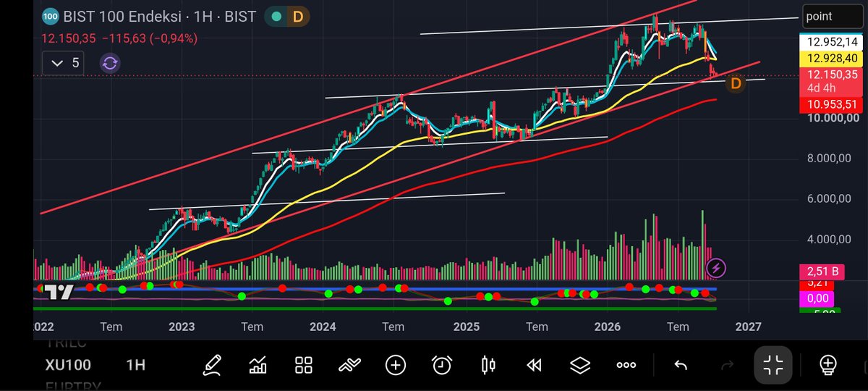Undo the last chart action
Screen dimensions: 868x391
pos(680,365)
